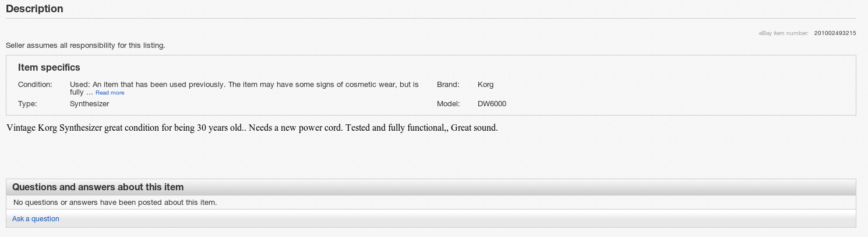868x237 pixels.
Task: Click the Condition label
Action: (35, 85)
